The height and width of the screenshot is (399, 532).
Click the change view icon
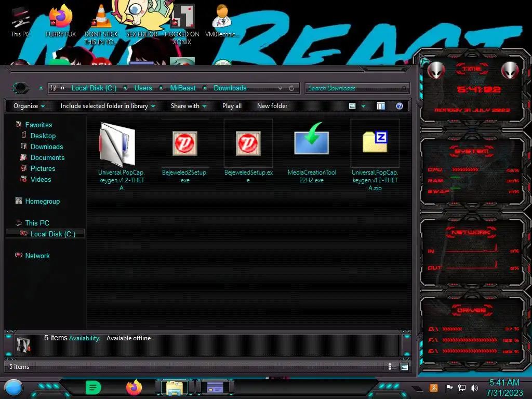(x=352, y=106)
